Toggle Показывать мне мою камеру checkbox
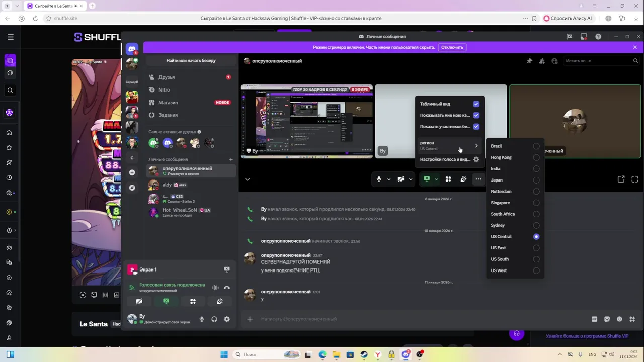Viewport: 644px width, 362px height. pos(476,115)
